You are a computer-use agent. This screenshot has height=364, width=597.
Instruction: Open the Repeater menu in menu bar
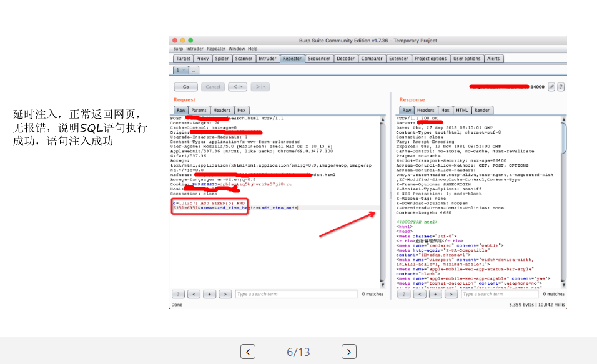[216, 49]
